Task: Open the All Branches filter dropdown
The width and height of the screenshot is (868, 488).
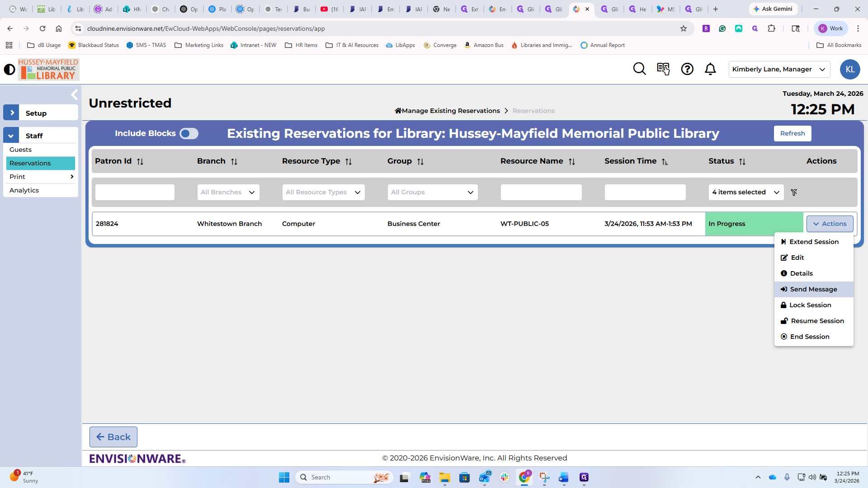Action: (228, 192)
